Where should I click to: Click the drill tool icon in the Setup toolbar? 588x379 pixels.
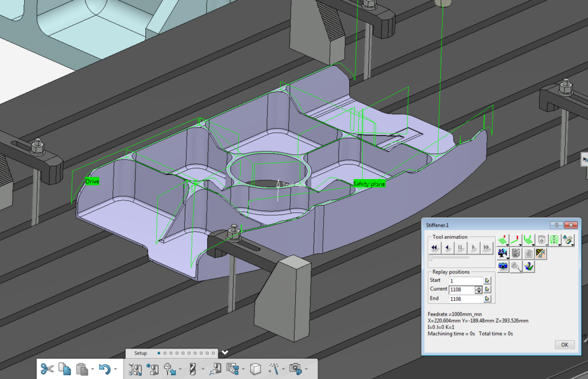(x=193, y=369)
